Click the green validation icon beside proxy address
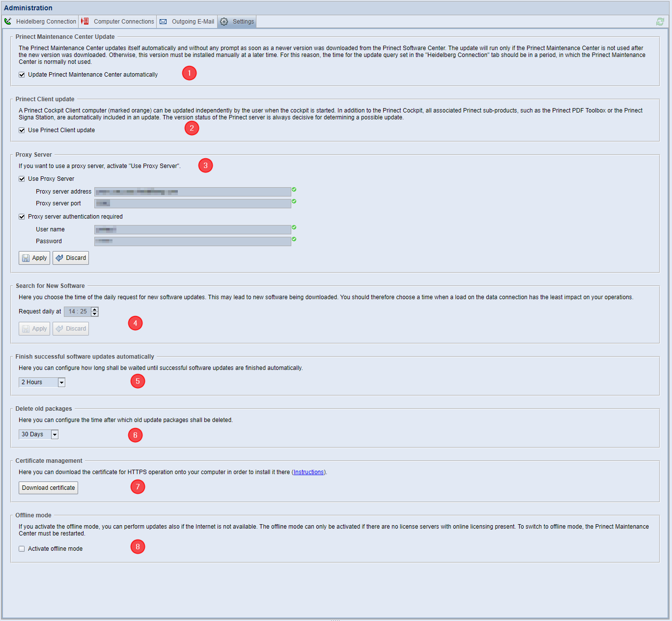Viewport: 672px width, 621px height. [x=294, y=190]
